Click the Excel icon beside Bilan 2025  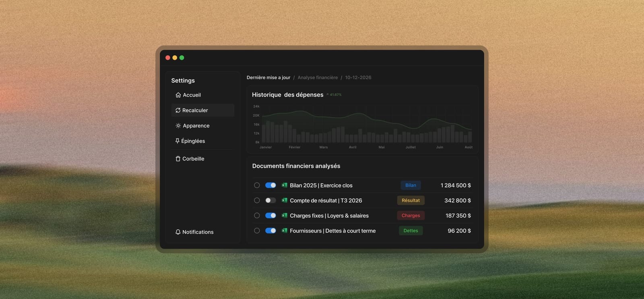285,185
